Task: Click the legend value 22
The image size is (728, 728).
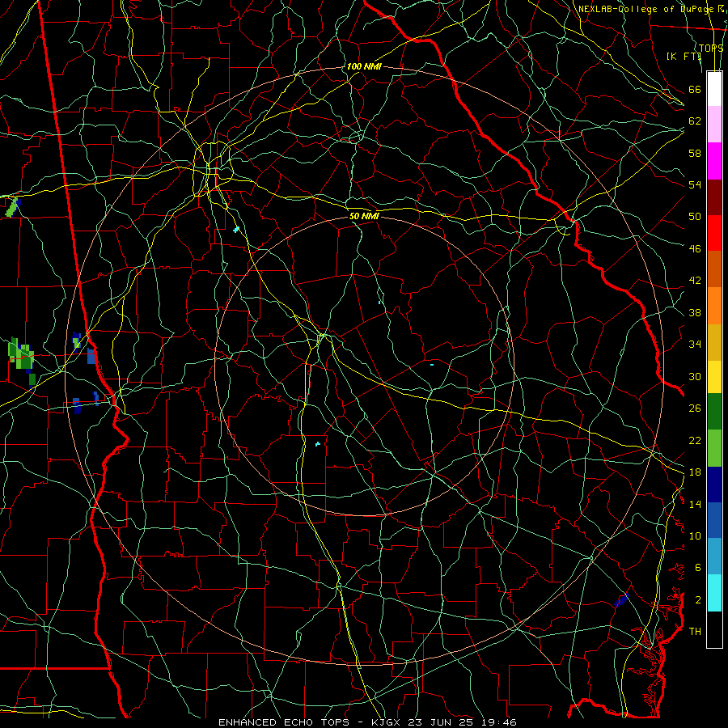Action: pyautogui.click(x=695, y=440)
